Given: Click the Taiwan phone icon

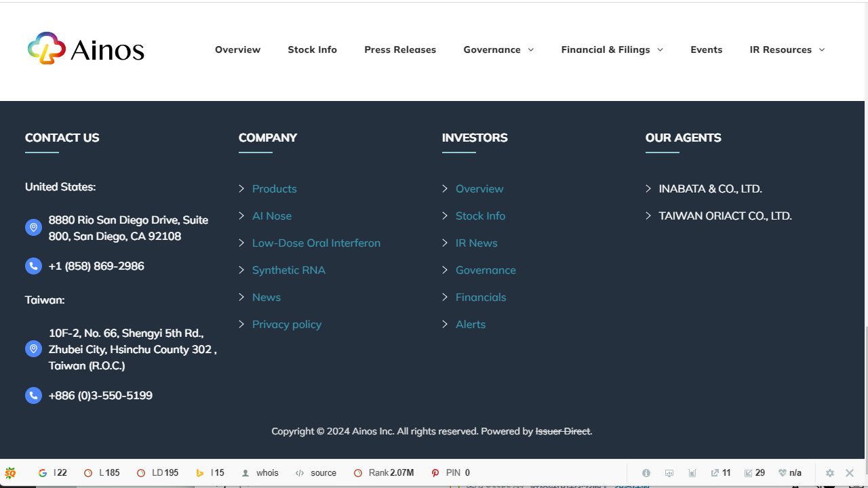Looking at the screenshot, I should point(33,395).
